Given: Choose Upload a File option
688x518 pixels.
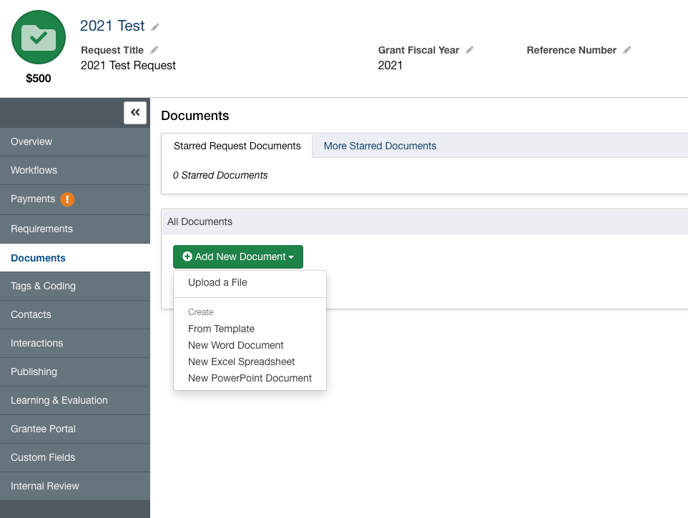Looking at the screenshot, I should click(x=250, y=282).
